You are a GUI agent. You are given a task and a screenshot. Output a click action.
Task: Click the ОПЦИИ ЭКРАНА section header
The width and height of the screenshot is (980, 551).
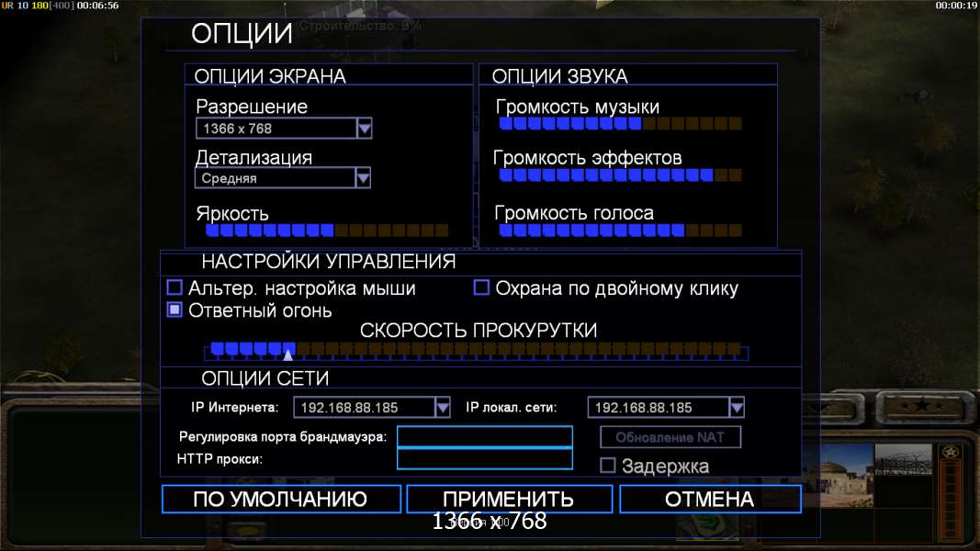coord(270,76)
